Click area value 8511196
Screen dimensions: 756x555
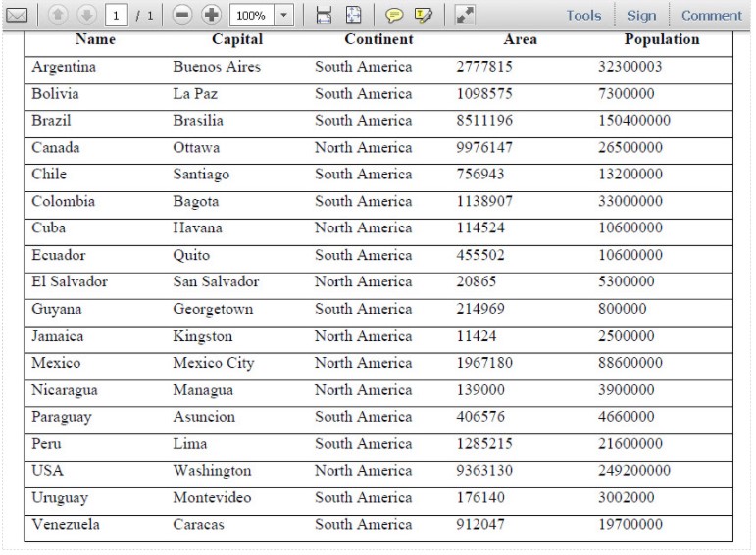484,120
